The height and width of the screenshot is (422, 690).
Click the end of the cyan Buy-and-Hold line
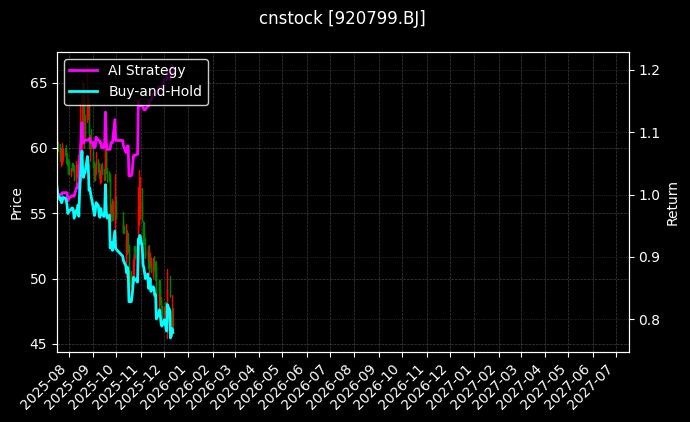[x=172, y=332]
